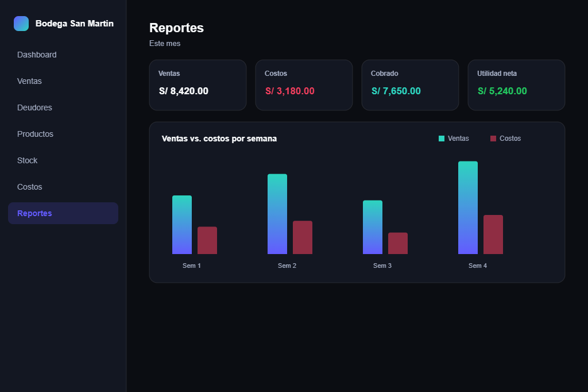588x392 pixels.
Task: Select the S/ 5,240.00 net profit value
Action: click(x=502, y=91)
